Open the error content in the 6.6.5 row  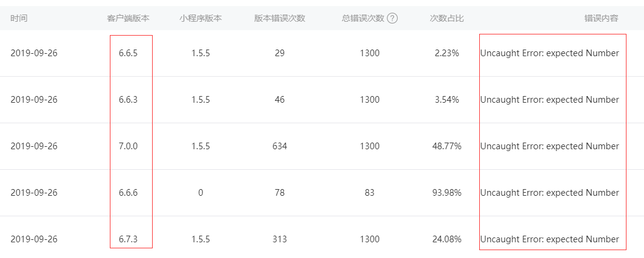pos(549,53)
